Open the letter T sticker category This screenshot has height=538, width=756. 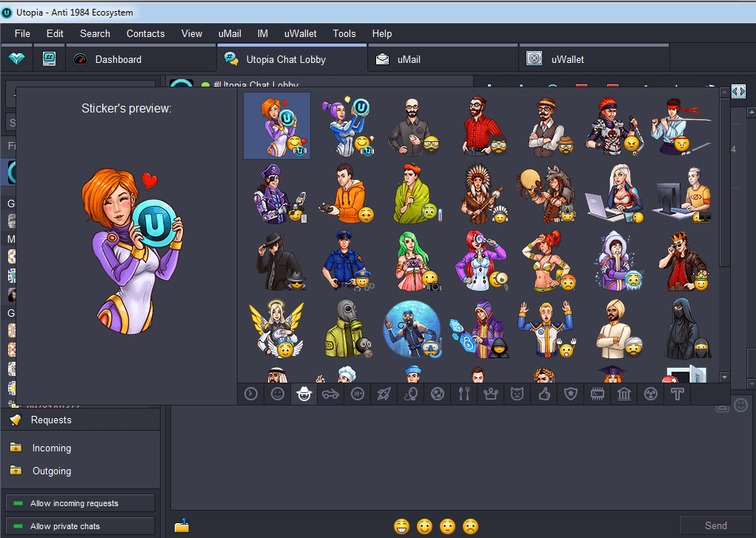(x=678, y=394)
